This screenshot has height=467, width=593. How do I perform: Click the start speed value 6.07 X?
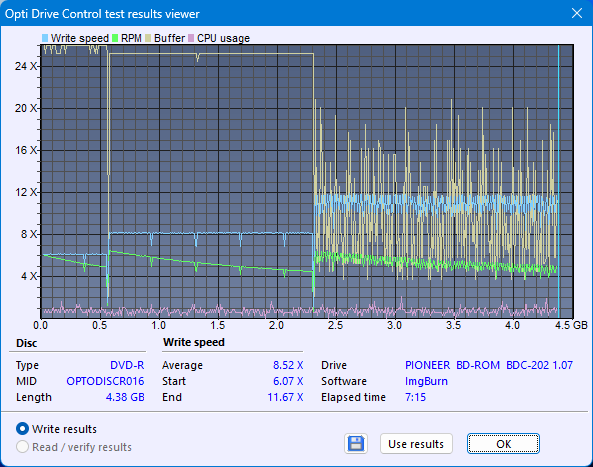click(288, 381)
